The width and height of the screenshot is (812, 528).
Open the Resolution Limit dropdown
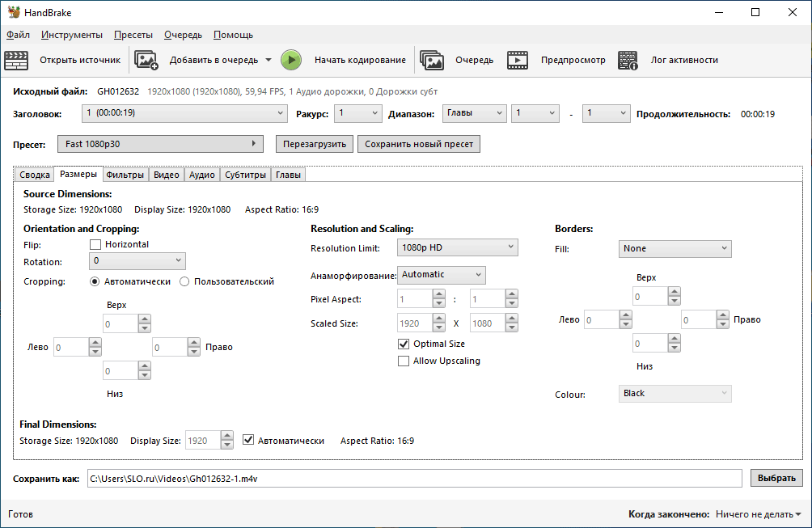[457, 247]
